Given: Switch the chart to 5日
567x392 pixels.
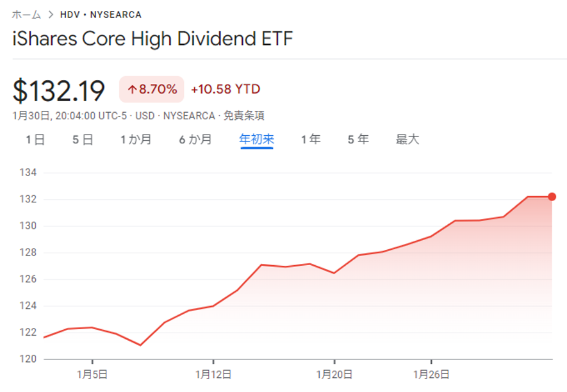Looking at the screenshot, I should coord(83,139).
